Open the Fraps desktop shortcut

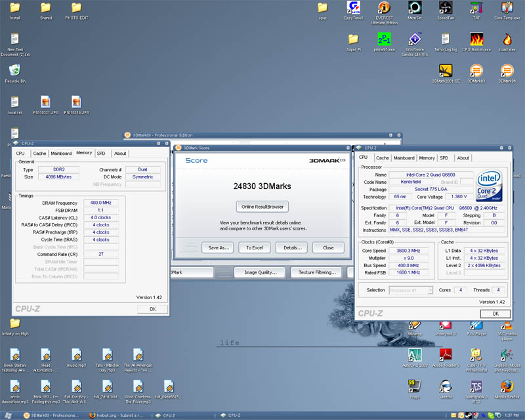click(x=415, y=389)
